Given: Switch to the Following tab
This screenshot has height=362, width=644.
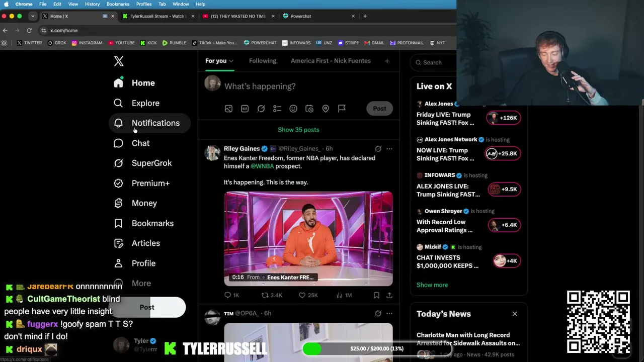Looking at the screenshot, I should (x=263, y=61).
